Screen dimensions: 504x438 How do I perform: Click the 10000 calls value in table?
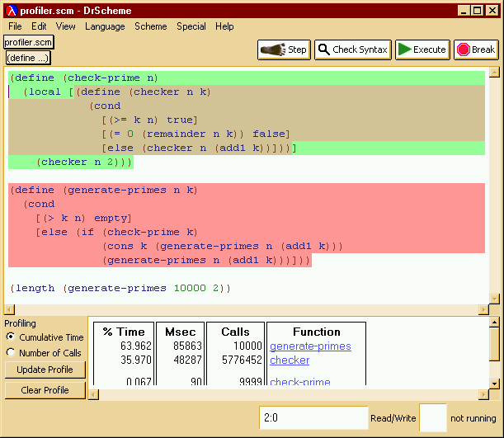coord(247,346)
